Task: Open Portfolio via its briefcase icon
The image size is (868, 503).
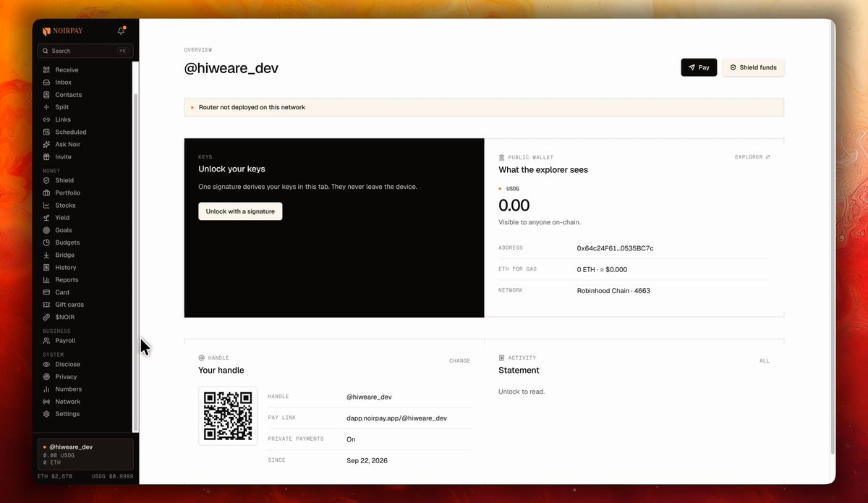Action: tap(46, 193)
